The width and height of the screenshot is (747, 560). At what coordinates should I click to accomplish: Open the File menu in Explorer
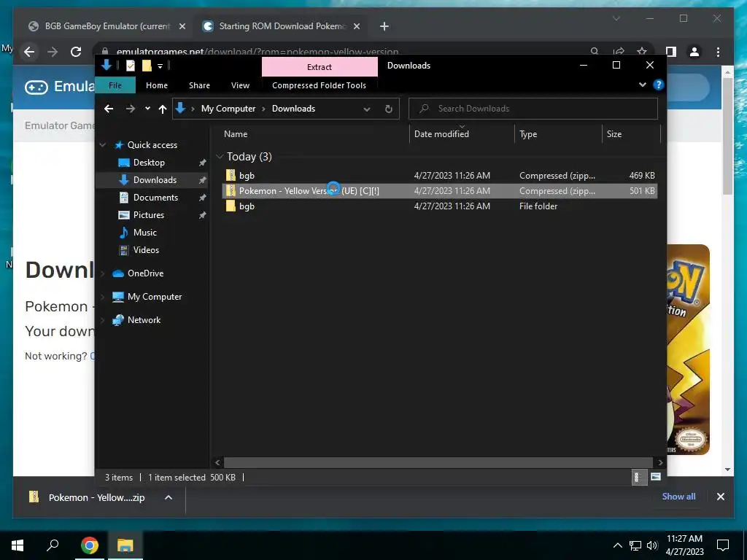(115, 85)
